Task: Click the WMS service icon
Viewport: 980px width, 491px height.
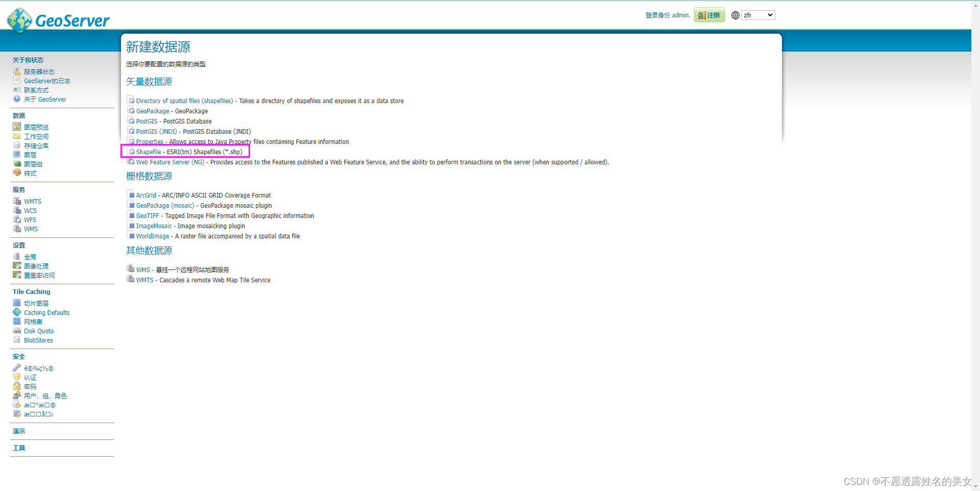Action: (17, 229)
